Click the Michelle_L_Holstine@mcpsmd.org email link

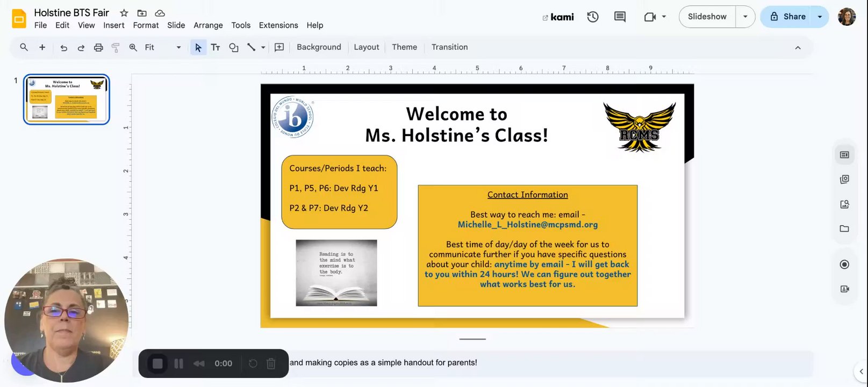click(528, 225)
